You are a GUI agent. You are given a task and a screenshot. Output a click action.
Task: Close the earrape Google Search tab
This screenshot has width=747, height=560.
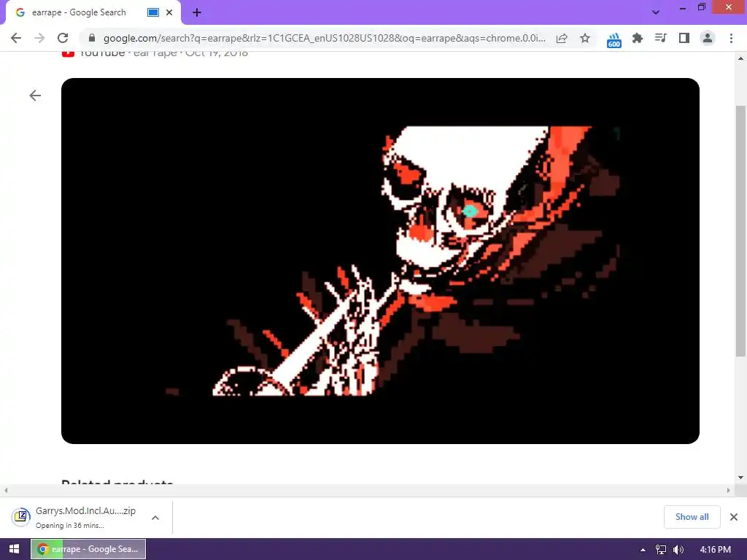point(169,13)
